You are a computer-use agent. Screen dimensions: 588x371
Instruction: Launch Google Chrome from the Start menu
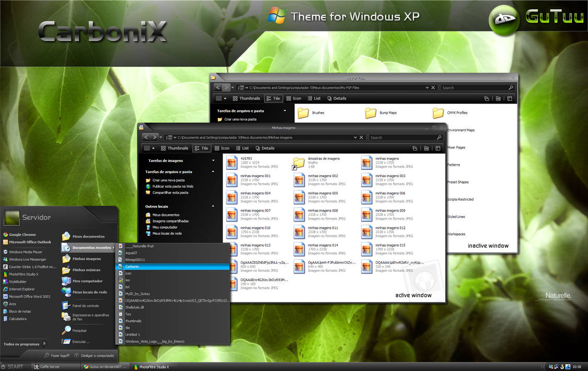click(20, 235)
